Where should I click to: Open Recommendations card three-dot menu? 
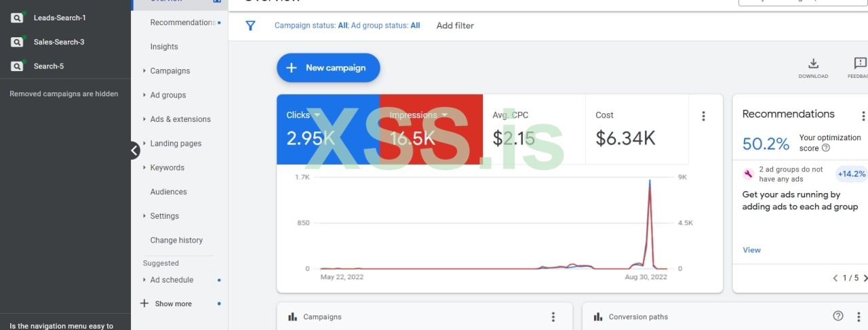863,117
